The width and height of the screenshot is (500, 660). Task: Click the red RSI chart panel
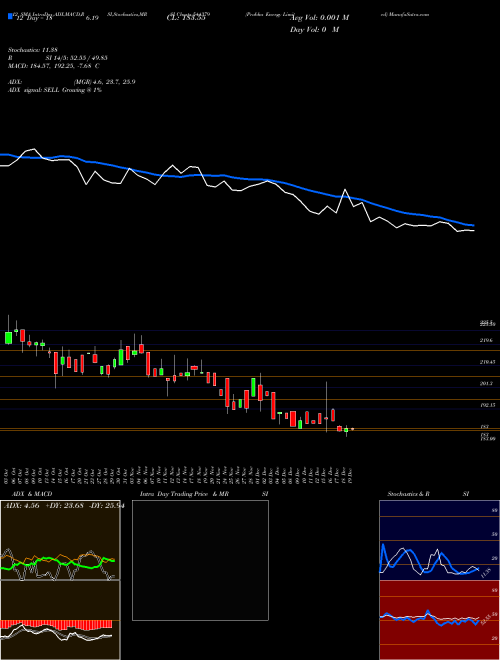439,620
